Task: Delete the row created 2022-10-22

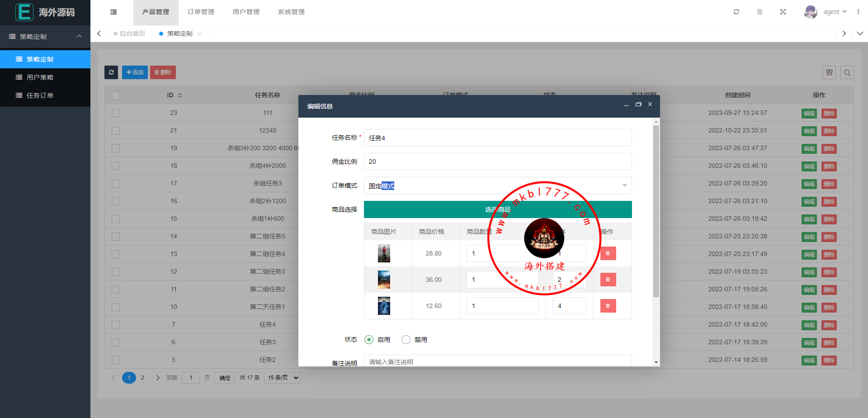Action: point(829,131)
